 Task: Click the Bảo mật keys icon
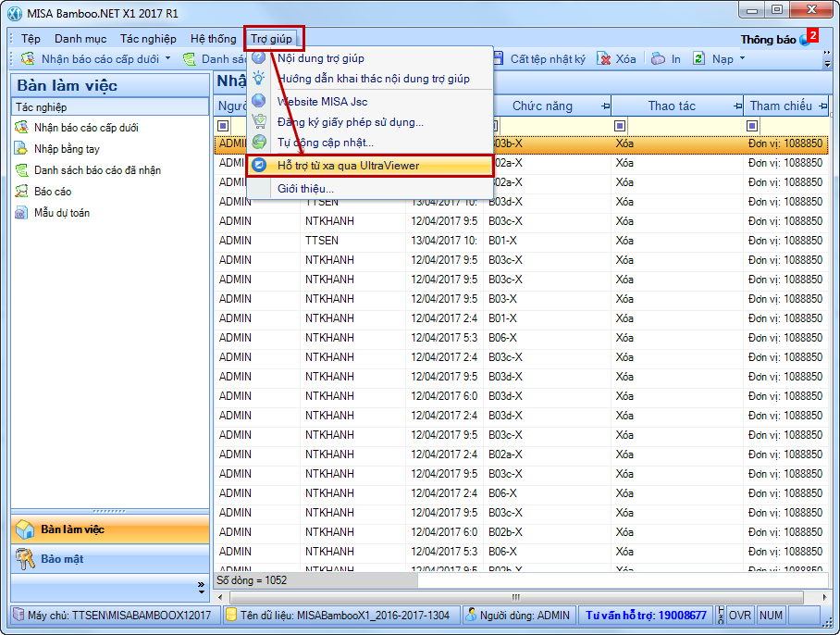[x=25, y=559]
